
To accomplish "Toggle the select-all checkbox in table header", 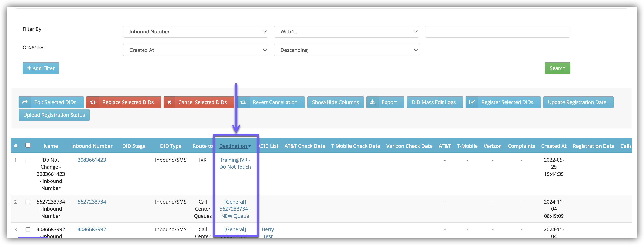I will (x=28, y=145).
